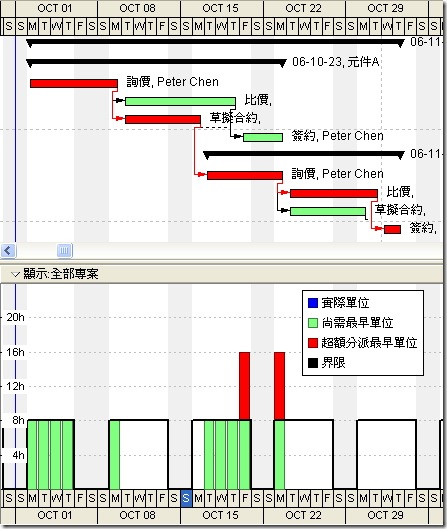This screenshot has width=447, height=529.
Task: Click the second red overallocation histogram bar
Action: tap(279, 386)
